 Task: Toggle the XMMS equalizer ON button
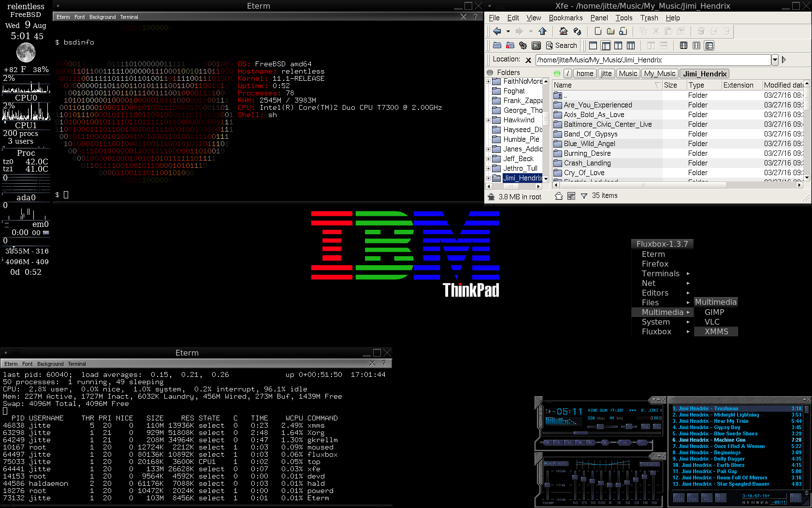pos(548,464)
